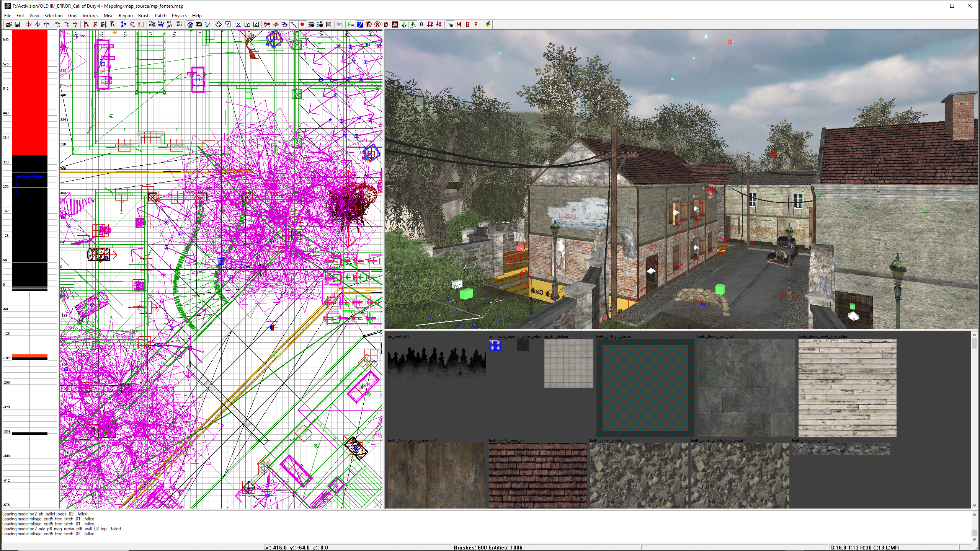Open the Physics menu
This screenshot has height=551, width=980.
[179, 16]
